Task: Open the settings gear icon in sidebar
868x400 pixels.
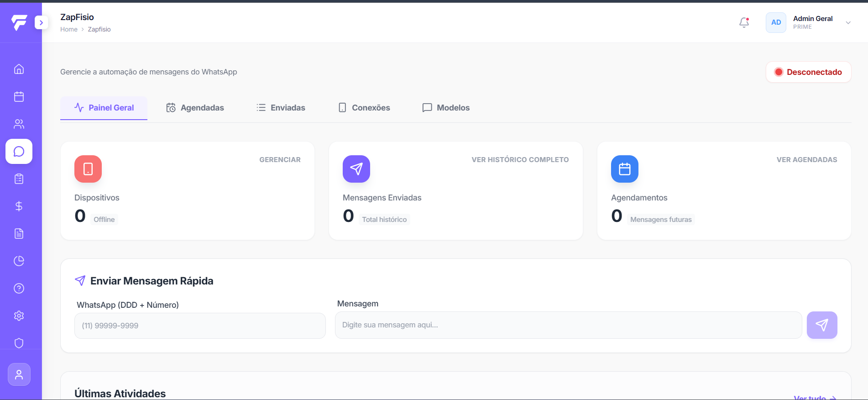Action: click(19, 316)
